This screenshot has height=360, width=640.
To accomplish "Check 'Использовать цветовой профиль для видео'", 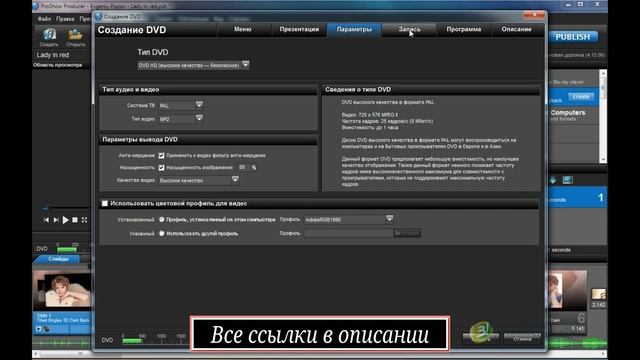I will [105, 203].
